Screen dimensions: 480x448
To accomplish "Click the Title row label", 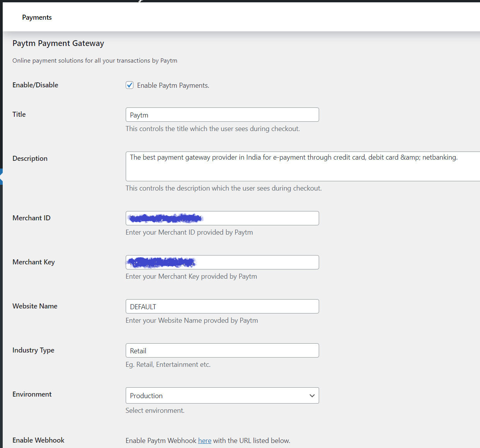I will tap(19, 114).
